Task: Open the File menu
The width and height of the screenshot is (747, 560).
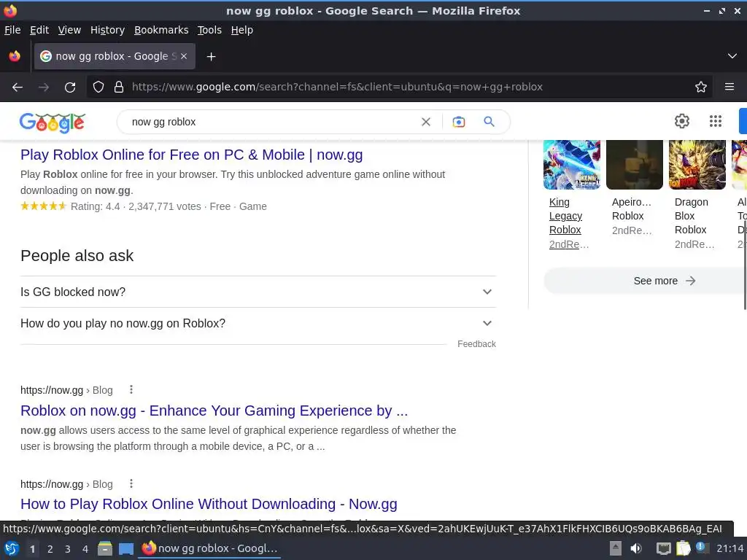Action: pyautogui.click(x=12, y=30)
